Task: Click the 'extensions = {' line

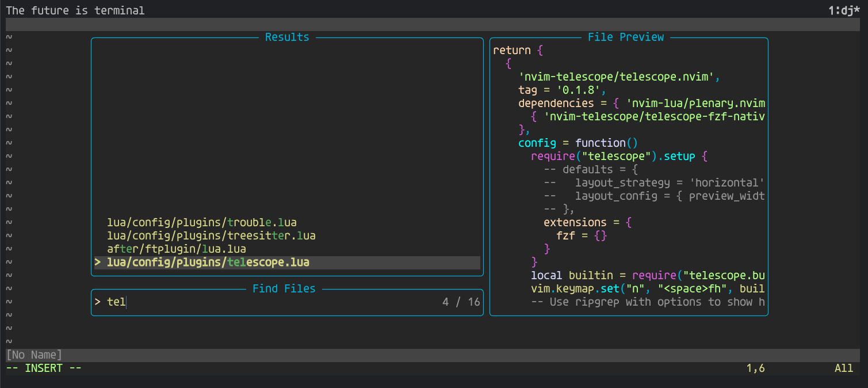Action: point(588,222)
